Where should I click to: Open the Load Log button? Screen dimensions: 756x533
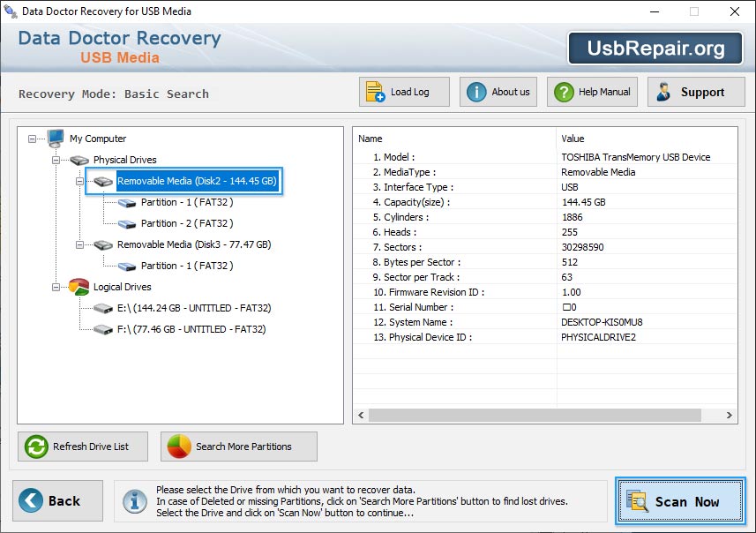click(404, 92)
